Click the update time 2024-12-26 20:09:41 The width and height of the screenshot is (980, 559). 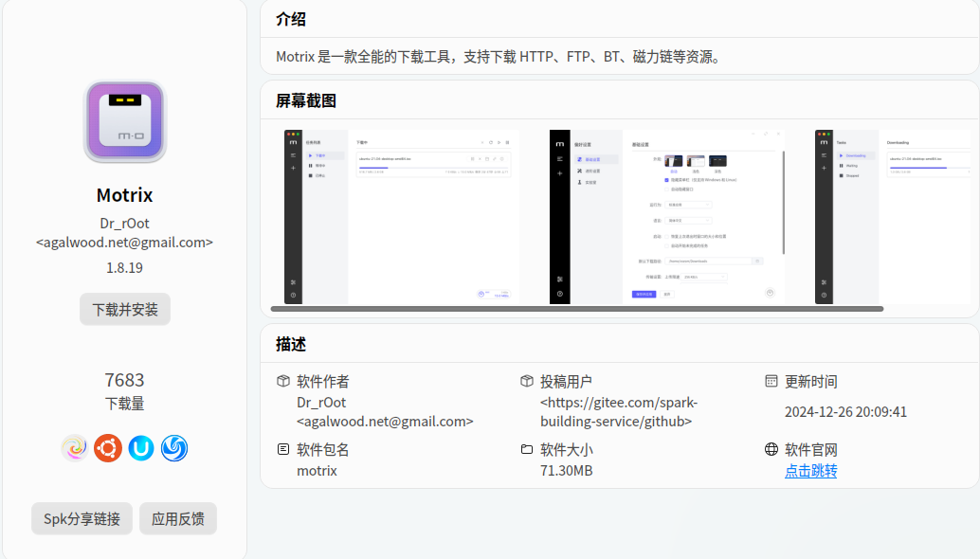tap(845, 411)
